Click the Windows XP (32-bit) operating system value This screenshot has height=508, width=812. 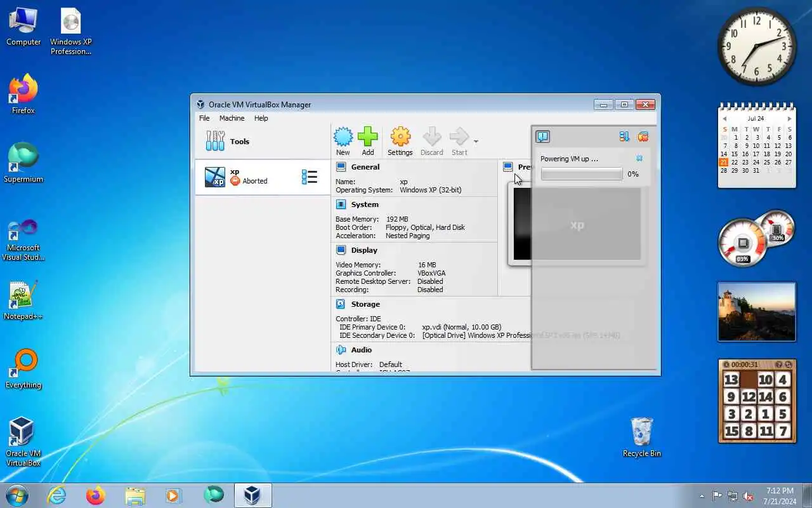tap(431, 190)
